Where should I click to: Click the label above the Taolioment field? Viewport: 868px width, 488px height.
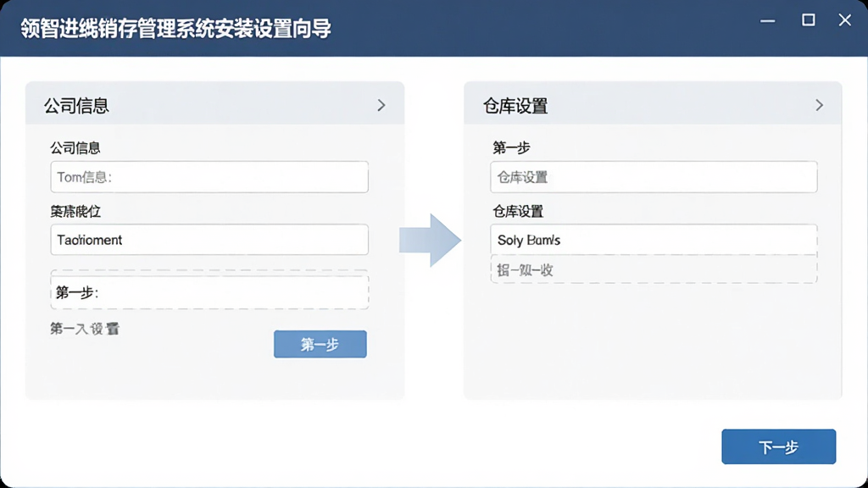(75, 211)
